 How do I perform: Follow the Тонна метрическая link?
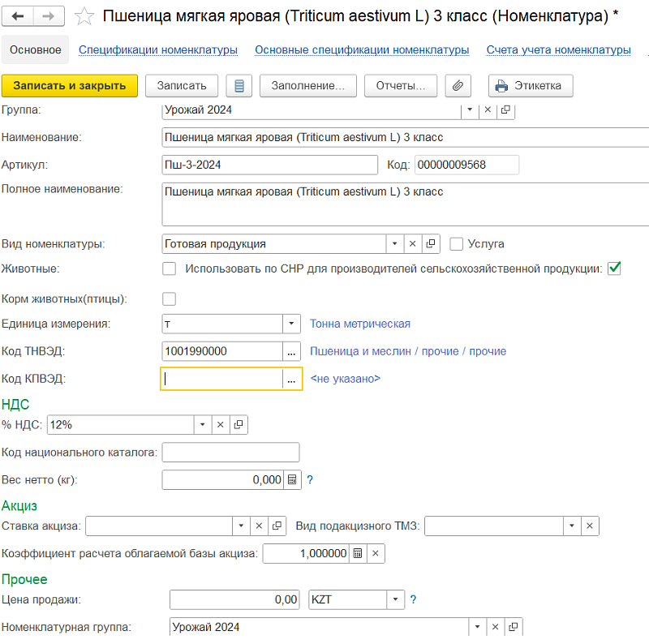(359, 324)
